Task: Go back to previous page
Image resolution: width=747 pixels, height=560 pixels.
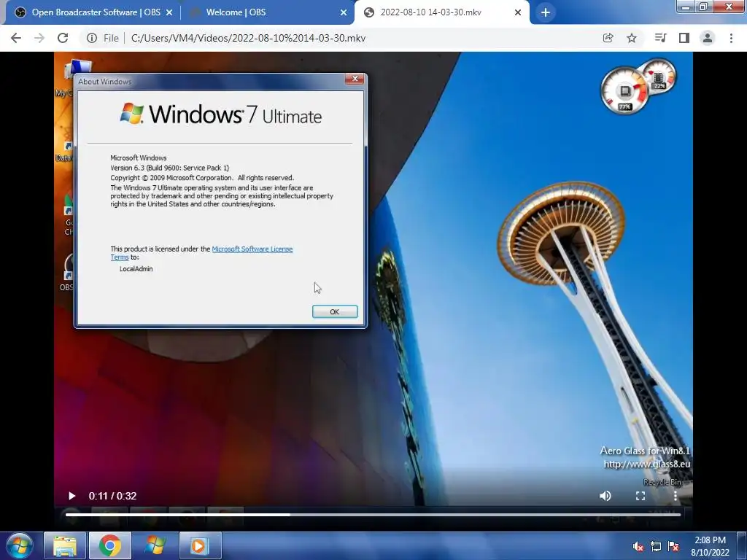Action: (16, 38)
